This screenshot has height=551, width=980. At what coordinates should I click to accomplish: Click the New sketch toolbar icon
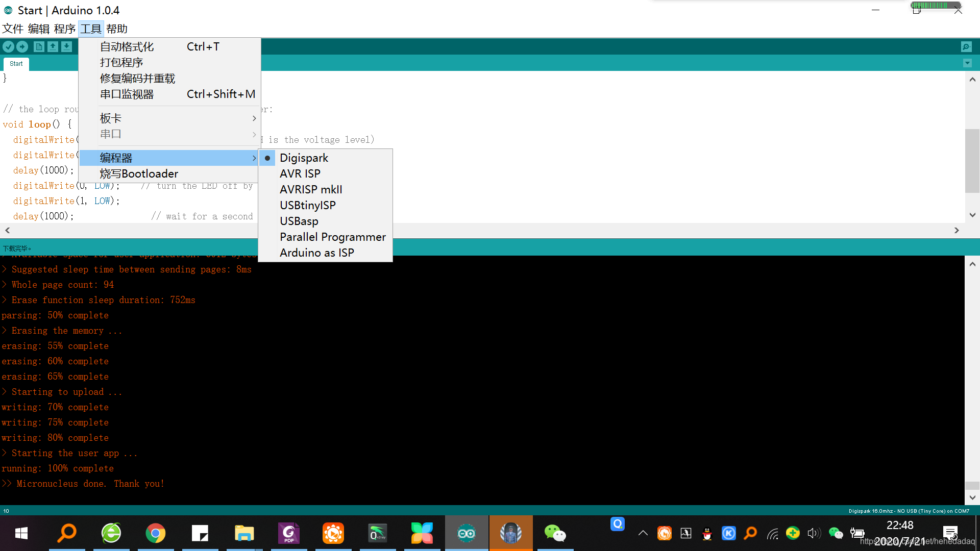pyautogui.click(x=39, y=46)
